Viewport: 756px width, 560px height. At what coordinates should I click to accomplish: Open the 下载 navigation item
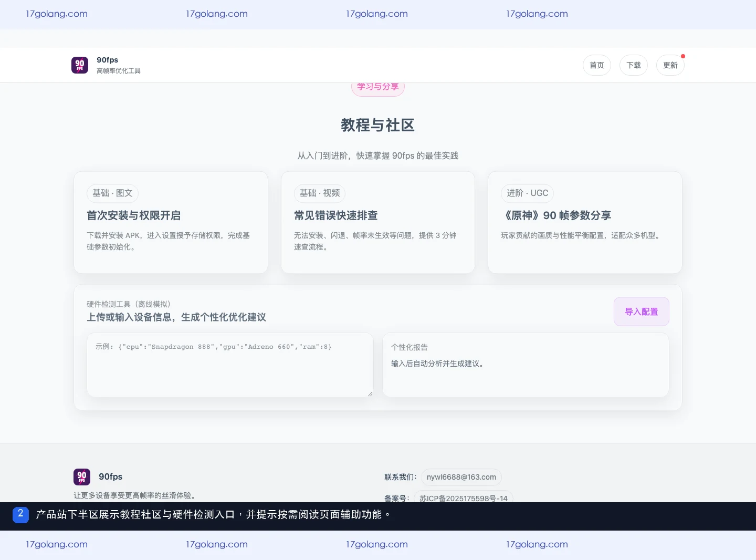tap(634, 65)
